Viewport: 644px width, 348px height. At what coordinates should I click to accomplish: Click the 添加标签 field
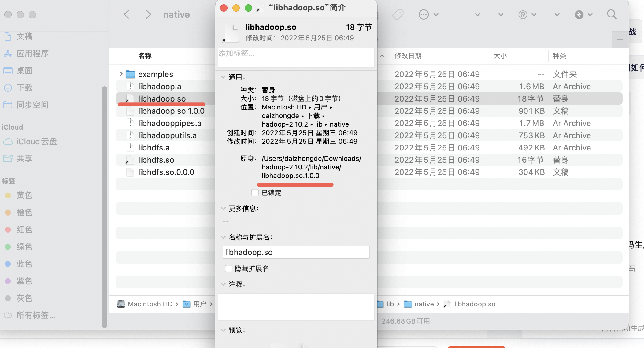(x=296, y=57)
